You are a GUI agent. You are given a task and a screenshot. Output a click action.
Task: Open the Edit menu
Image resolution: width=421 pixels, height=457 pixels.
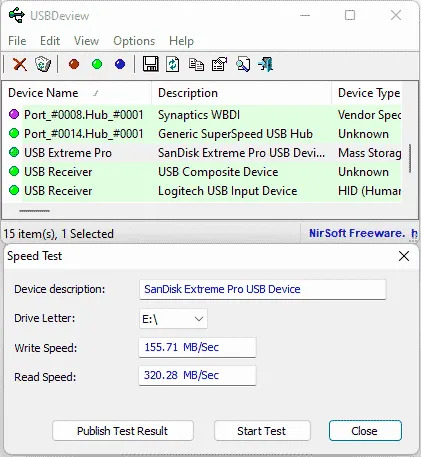[50, 41]
